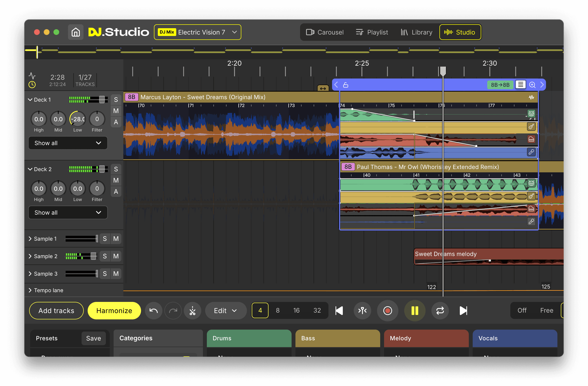Switch to Playlist view
This screenshot has width=588, height=386.
(372, 32)
